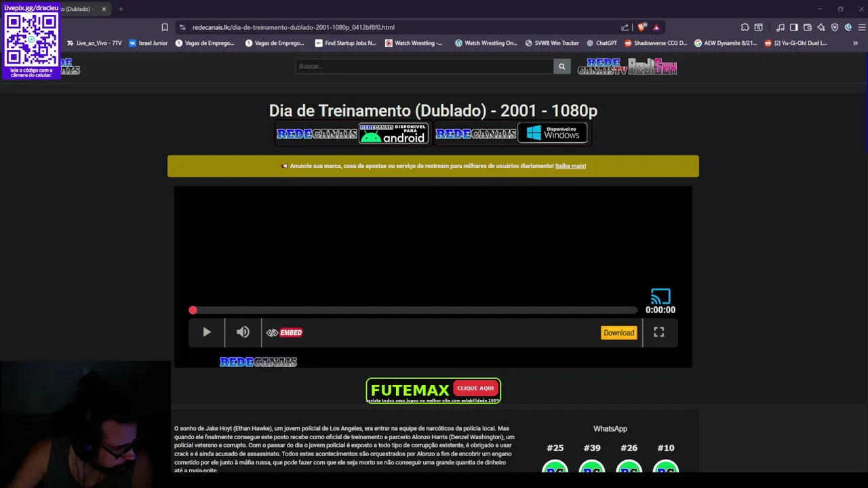Enter fullscreen mode in the video player

(658, 332)
